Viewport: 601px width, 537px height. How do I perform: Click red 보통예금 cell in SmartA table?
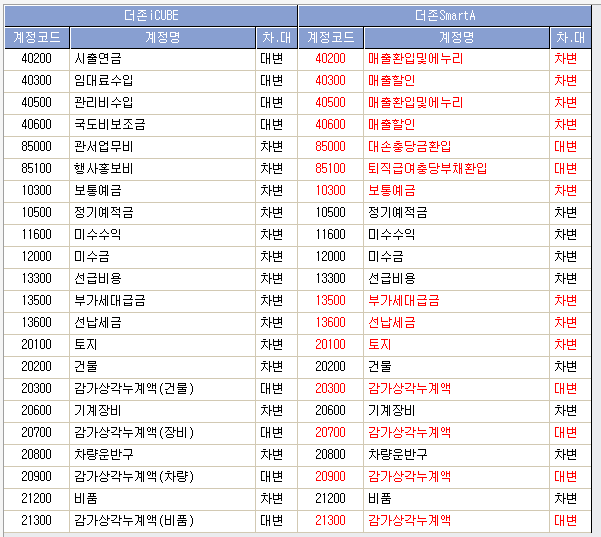point(456,191)
